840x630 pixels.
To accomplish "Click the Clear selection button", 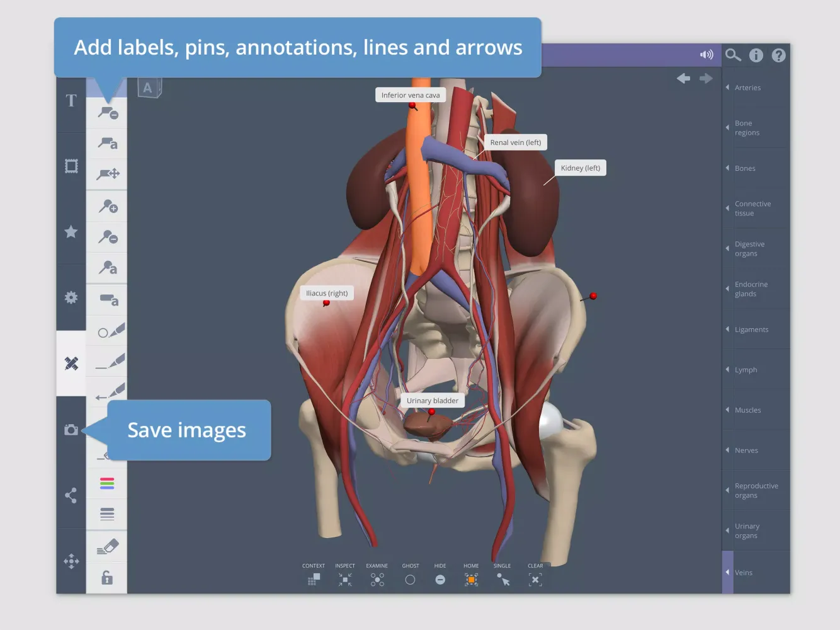I will (x=535, y=580).
